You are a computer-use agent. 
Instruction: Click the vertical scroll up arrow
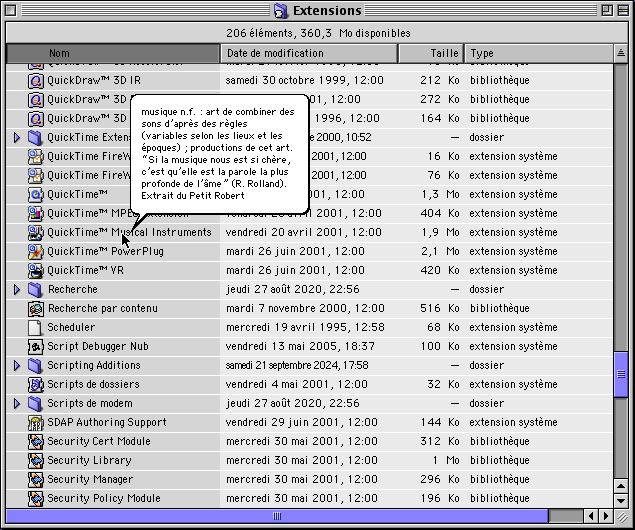pyautogui.click(x=621, y=485)
